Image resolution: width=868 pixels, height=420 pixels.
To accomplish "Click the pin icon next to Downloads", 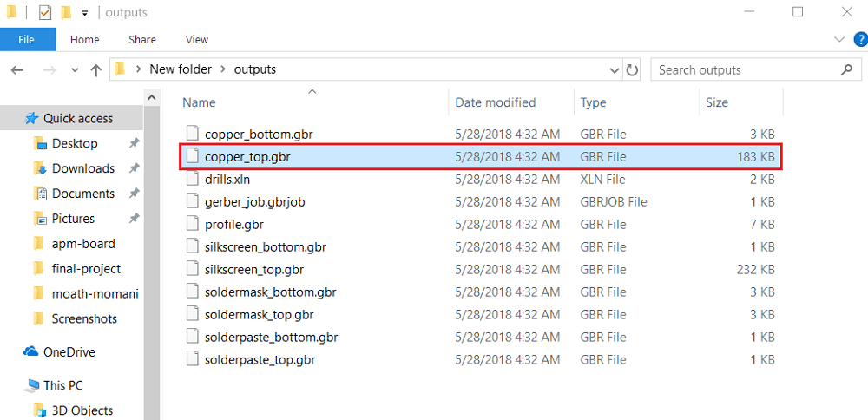I will [134, 168].
